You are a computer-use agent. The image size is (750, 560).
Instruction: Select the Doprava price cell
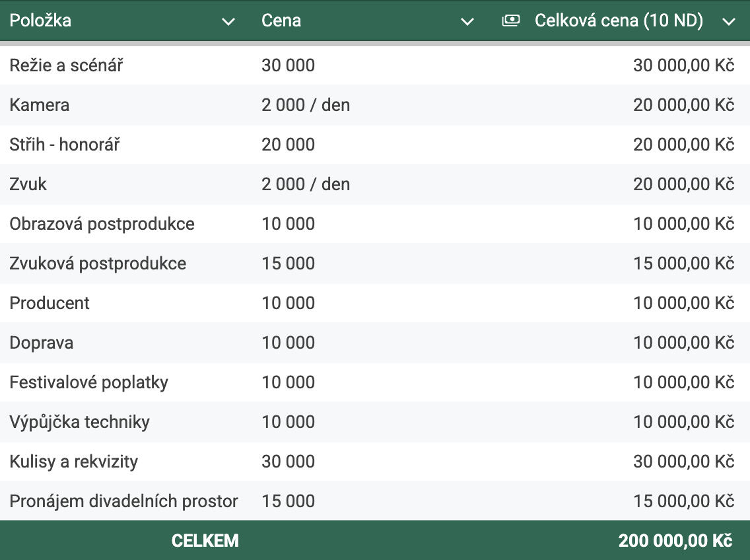288,343
